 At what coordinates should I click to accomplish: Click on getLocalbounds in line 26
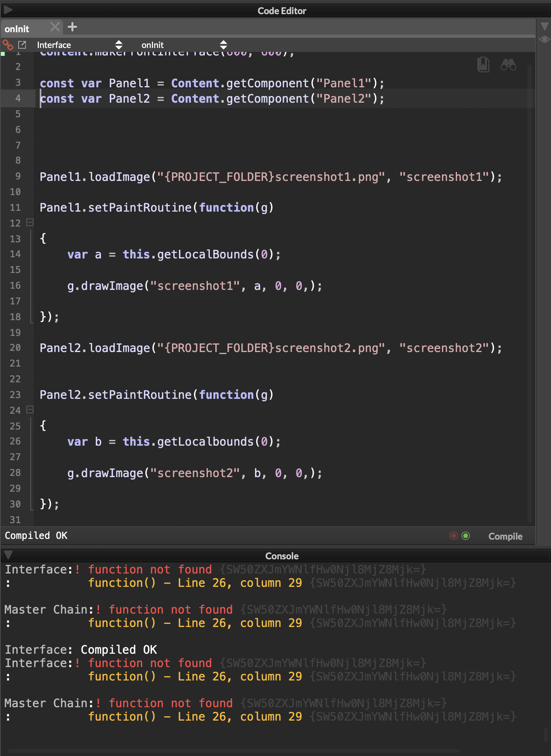(205, 442)
